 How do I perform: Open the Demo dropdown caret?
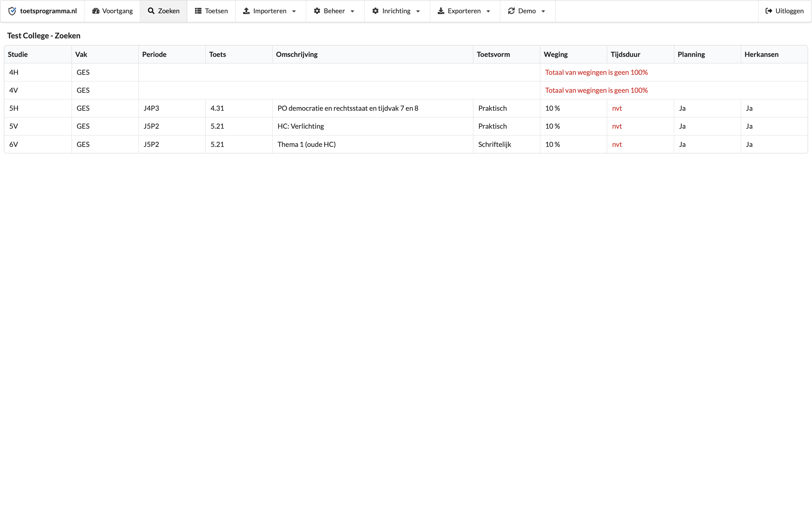pos(543,11)
